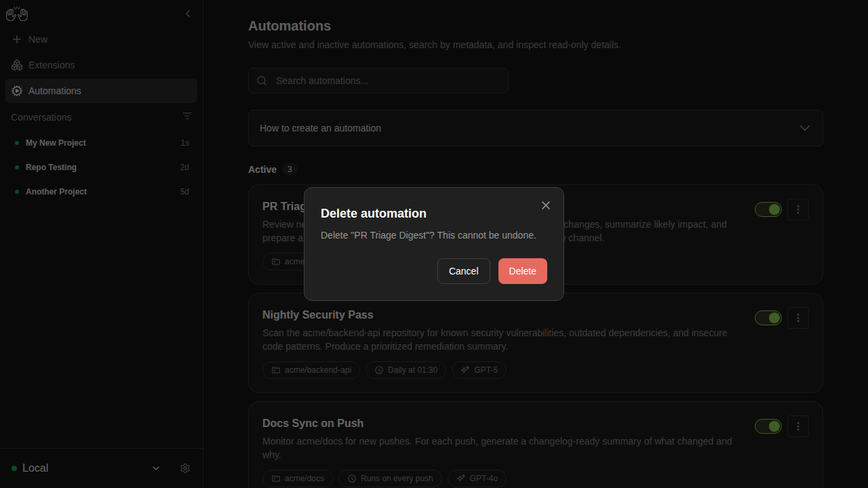Click the Active count badge 3
This screenshot has height=488, width=868.
pyautogui.click(x=290, y=169)
